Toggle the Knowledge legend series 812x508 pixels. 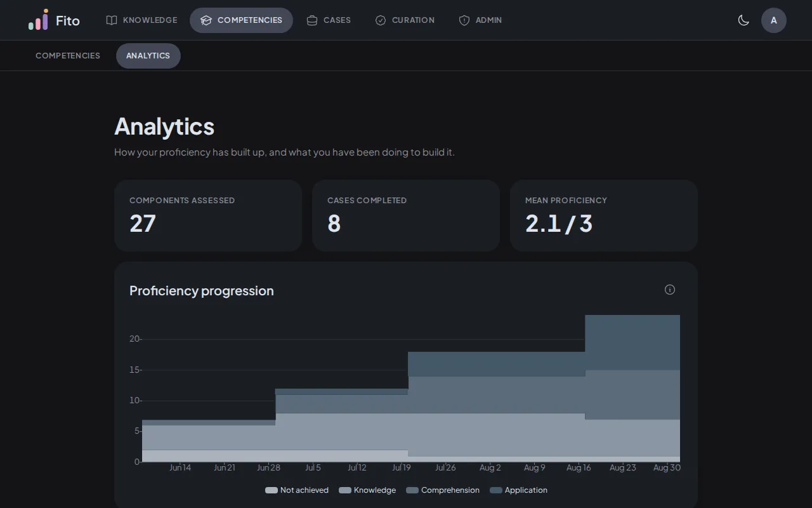367,490
